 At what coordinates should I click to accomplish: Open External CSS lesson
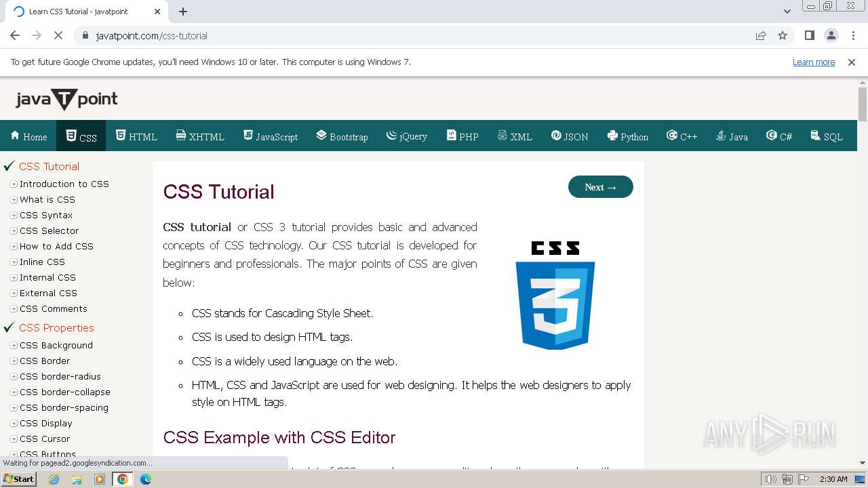48,293
